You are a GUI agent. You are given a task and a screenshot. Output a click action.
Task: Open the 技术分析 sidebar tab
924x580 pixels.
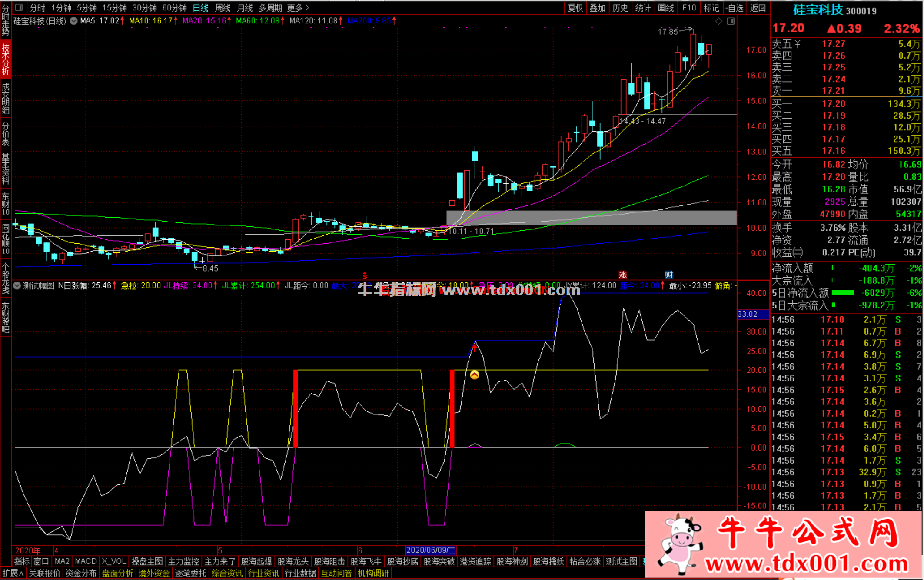tap(5, 60)
